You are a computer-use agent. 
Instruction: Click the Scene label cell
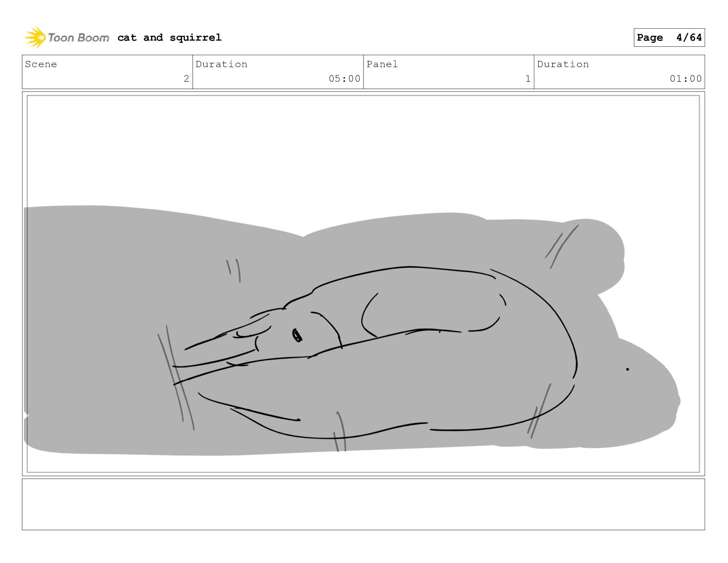pos(107,72)
